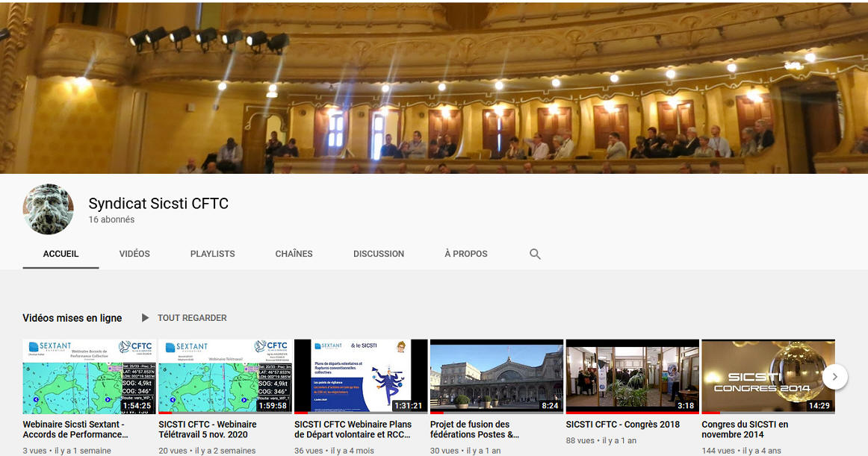
Task: Click the channel banner theatre image
Action: click(434, 88)
